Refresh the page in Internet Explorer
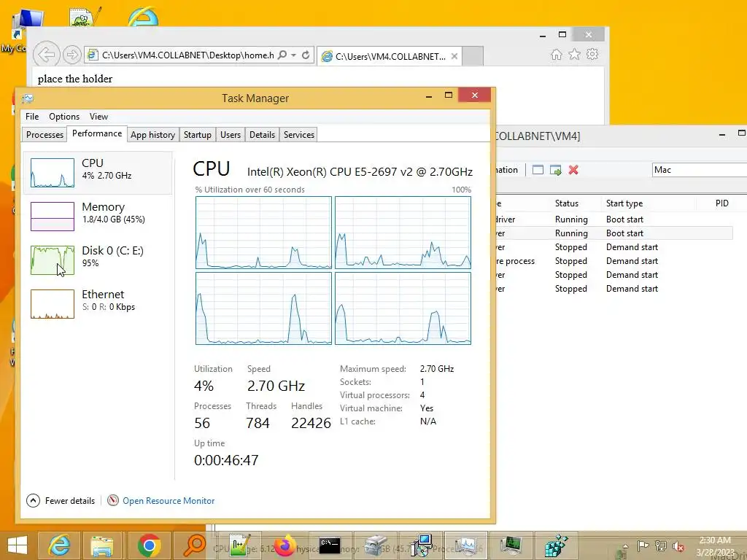The image size is (747, 560). pyautogui.click(x=306, y=55)
